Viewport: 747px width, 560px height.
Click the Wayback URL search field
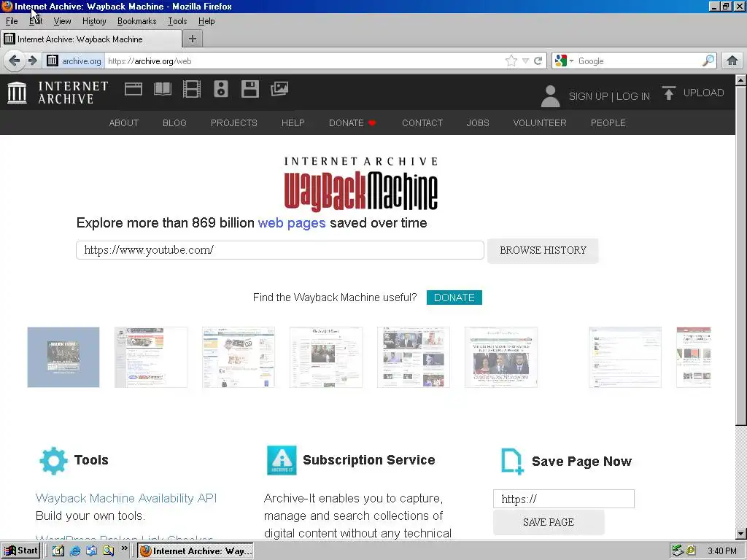pyautogui.click(x=280, y=250)
